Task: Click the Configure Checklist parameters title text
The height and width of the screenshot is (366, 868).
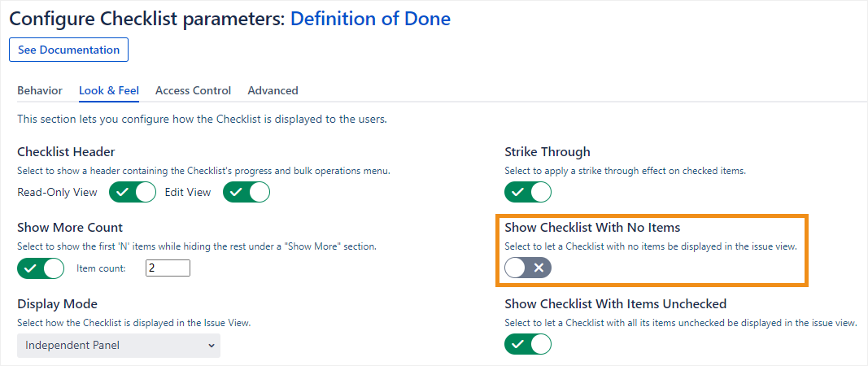Action: [146, 18]
